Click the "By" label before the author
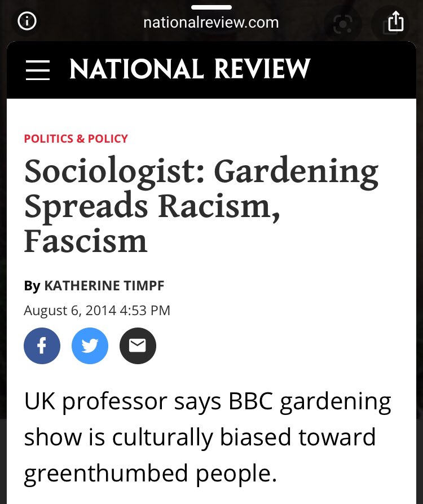 coord(32,286)
